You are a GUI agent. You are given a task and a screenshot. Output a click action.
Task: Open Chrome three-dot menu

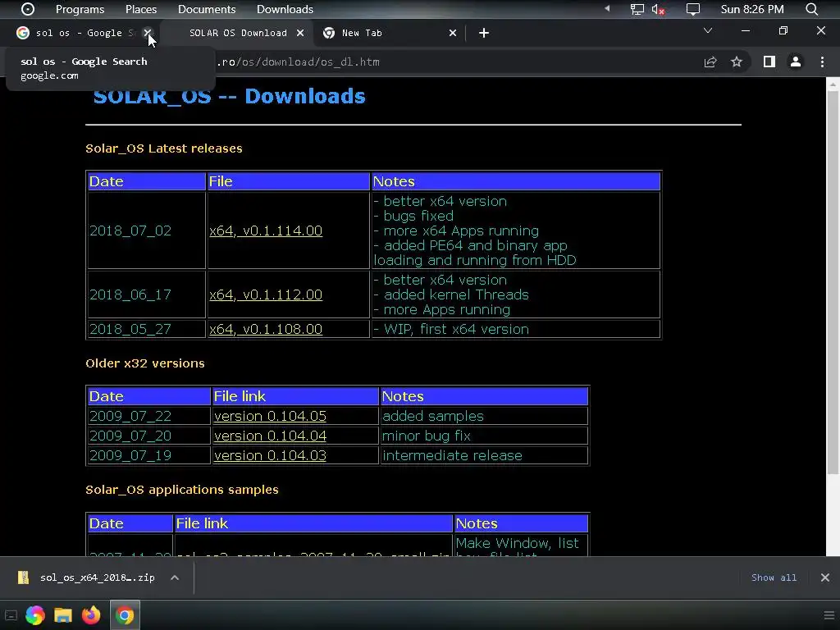pos(822,62)
